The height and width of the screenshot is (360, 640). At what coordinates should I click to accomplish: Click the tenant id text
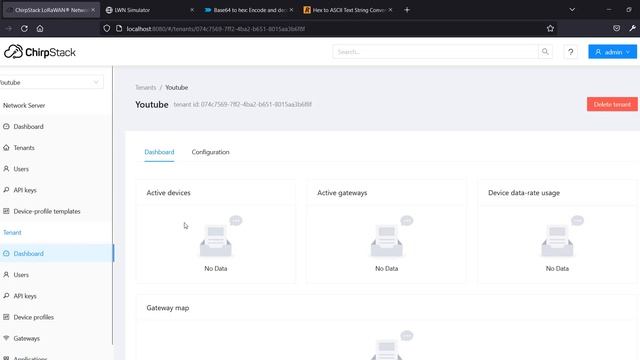click(242, 104)
